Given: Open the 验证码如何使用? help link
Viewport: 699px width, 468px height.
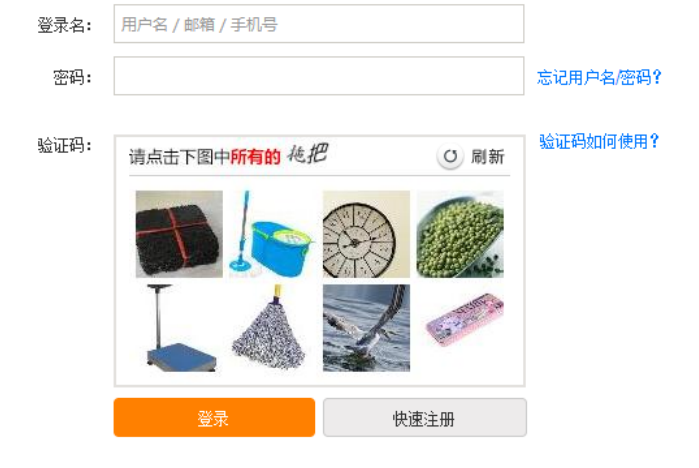Looking at the screenshot, I should coord(599,141).
